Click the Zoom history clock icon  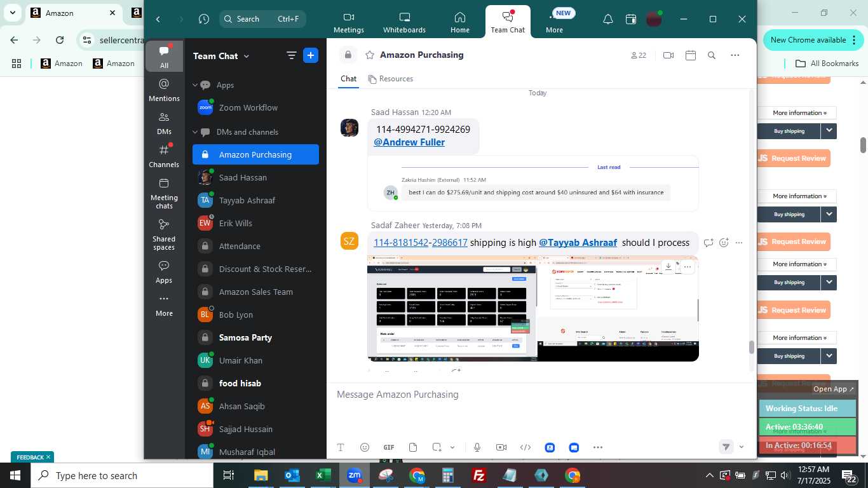(x=203, y=19)
